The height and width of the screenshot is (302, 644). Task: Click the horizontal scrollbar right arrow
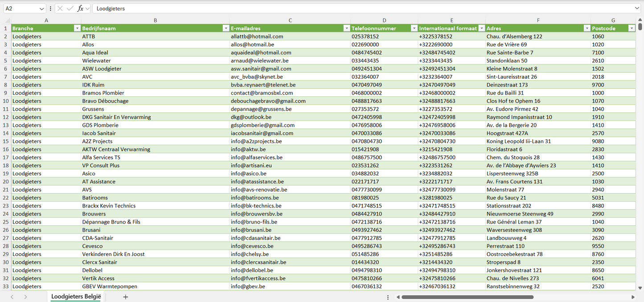(633, 297)
